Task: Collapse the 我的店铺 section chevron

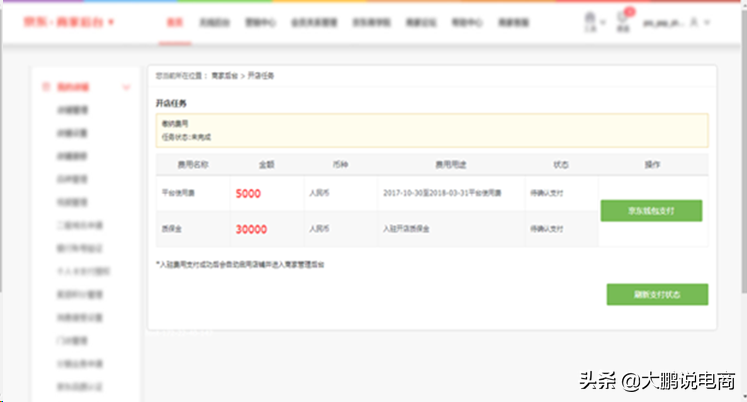Action: pyautogui.click(x=126, y=87)
